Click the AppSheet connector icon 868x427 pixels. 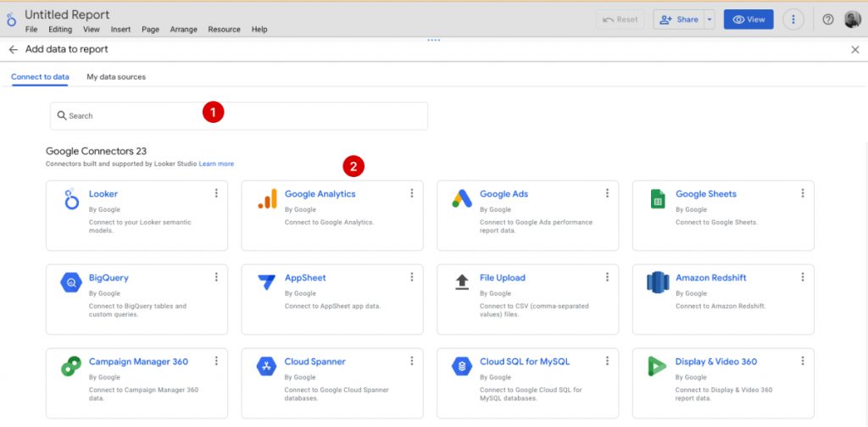[267, 283]
